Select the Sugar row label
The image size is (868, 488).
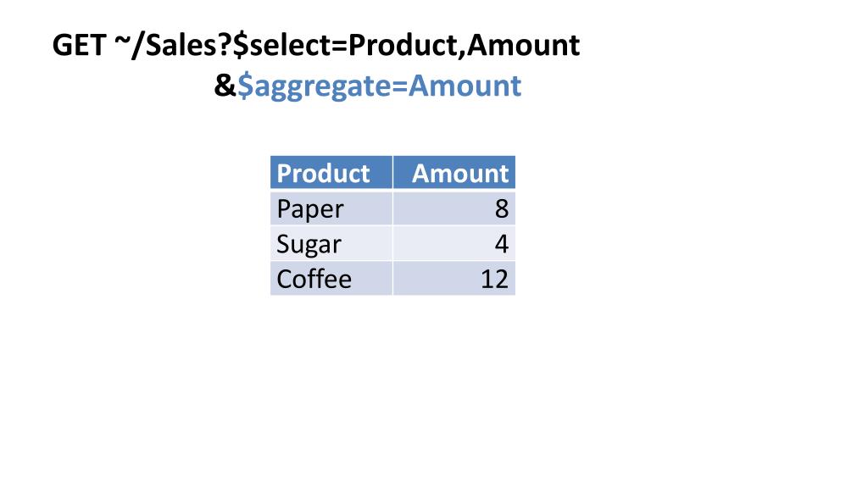331,243
